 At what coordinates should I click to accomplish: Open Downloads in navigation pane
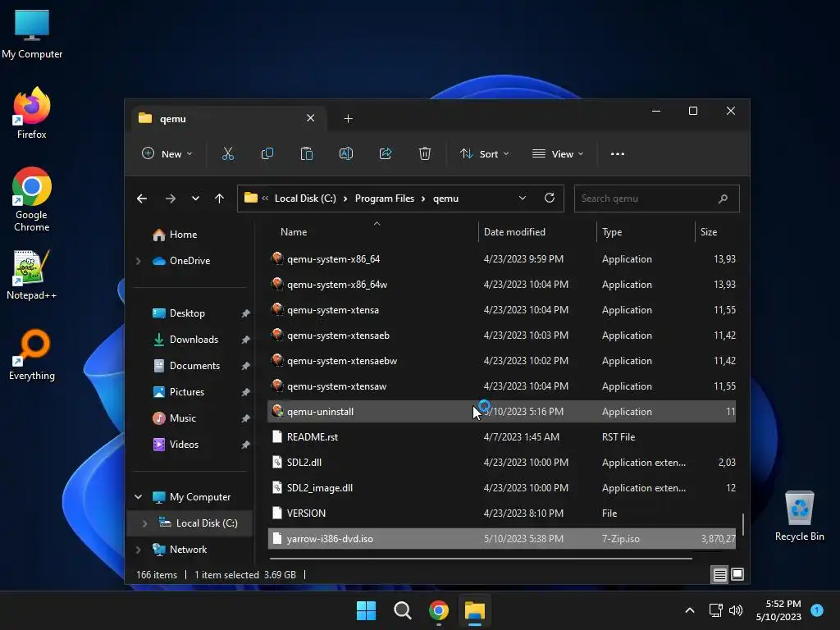[x=194, y=340]
